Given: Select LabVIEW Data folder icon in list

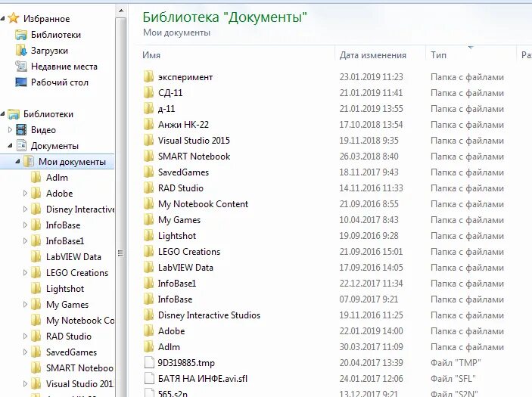Looking at the screenshot, I should coord(148,267).
